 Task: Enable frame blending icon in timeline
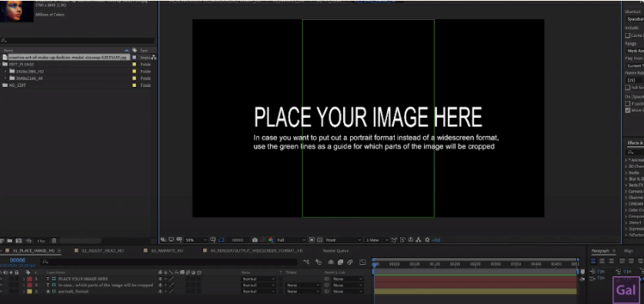(340, 262)
